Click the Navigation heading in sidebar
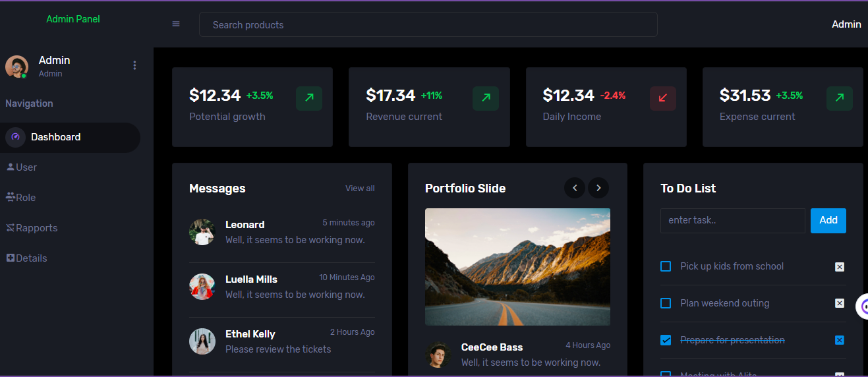The width and height of the screenshot is (868, 377). point(29,103)
